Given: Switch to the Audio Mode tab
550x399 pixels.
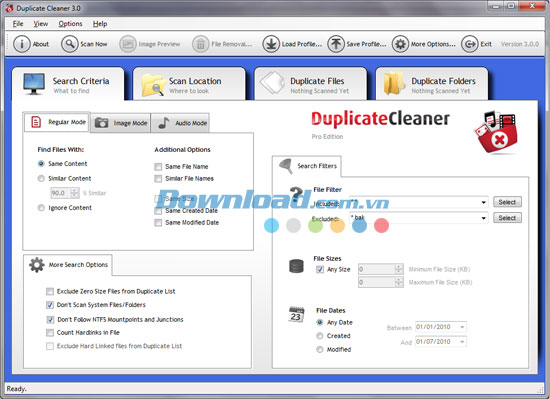Looking at the screenshot, I should [180, 123].
